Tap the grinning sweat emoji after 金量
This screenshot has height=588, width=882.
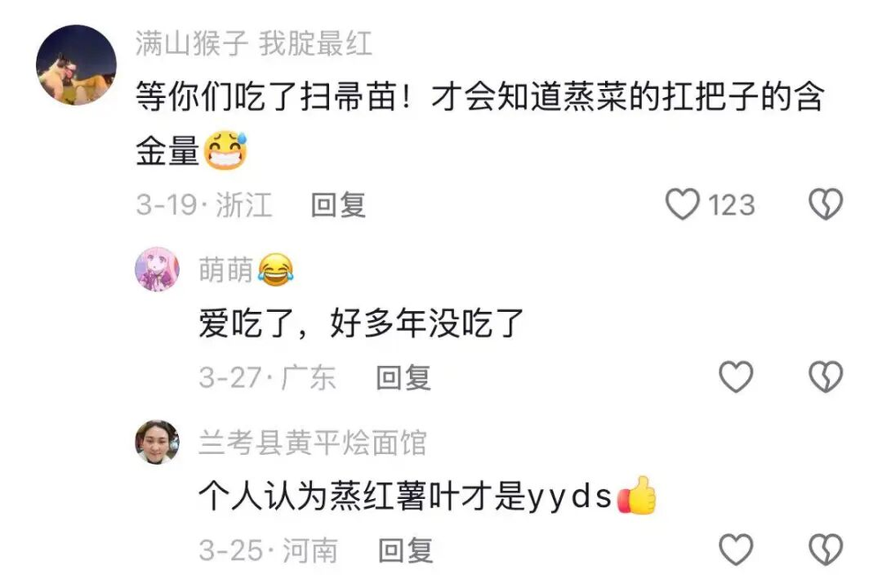point(226,150)
